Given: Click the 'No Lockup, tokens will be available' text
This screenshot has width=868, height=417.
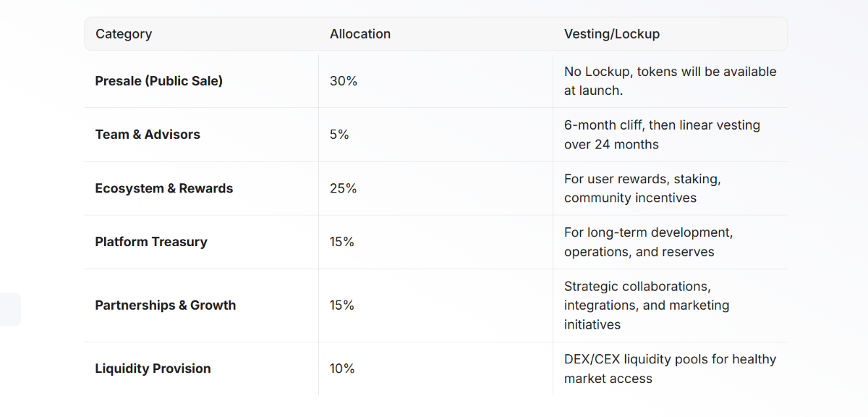Looking at the screenshot, I should pyautogui.click(x=670, y=72).
